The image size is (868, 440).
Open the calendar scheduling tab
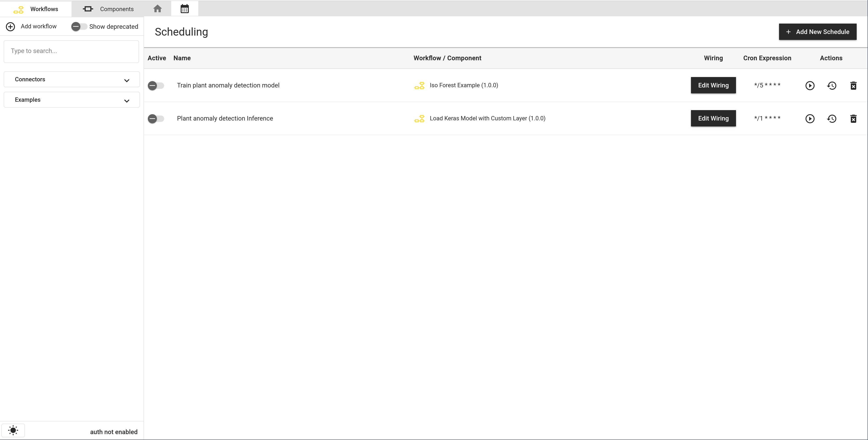click(184, 9)
